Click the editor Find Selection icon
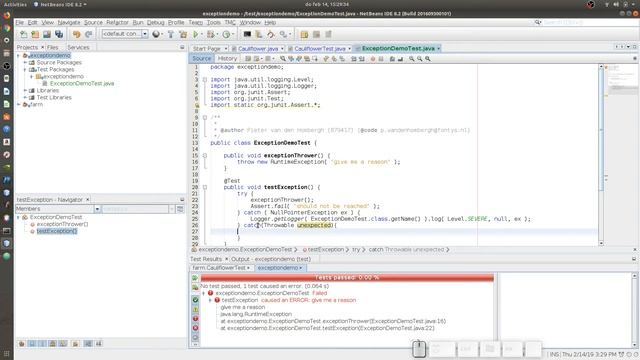640x360 pixels. [x=283, y=59]
